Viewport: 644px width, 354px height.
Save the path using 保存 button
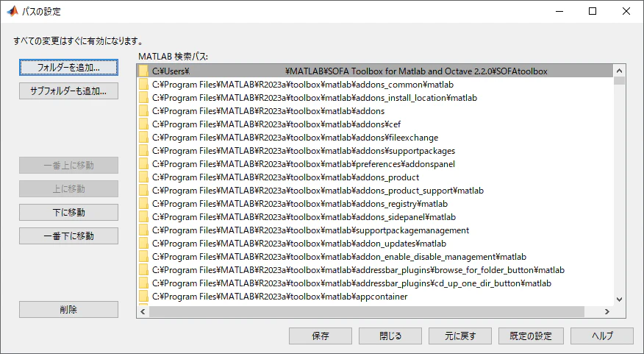click(321, 336)
